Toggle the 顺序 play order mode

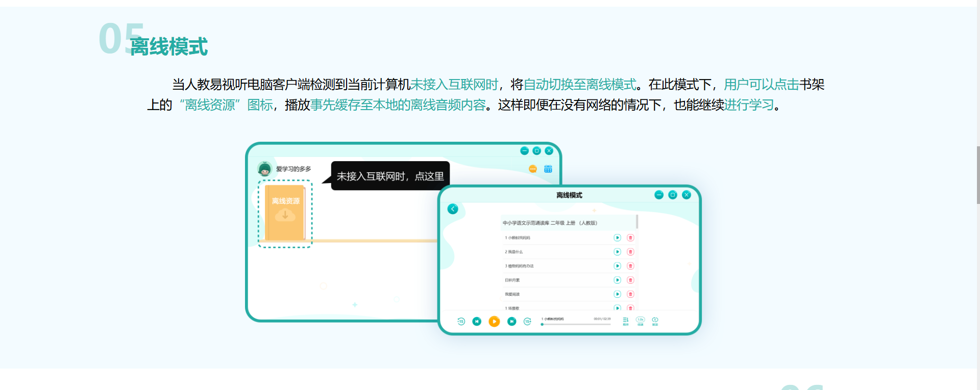point(625,321)
